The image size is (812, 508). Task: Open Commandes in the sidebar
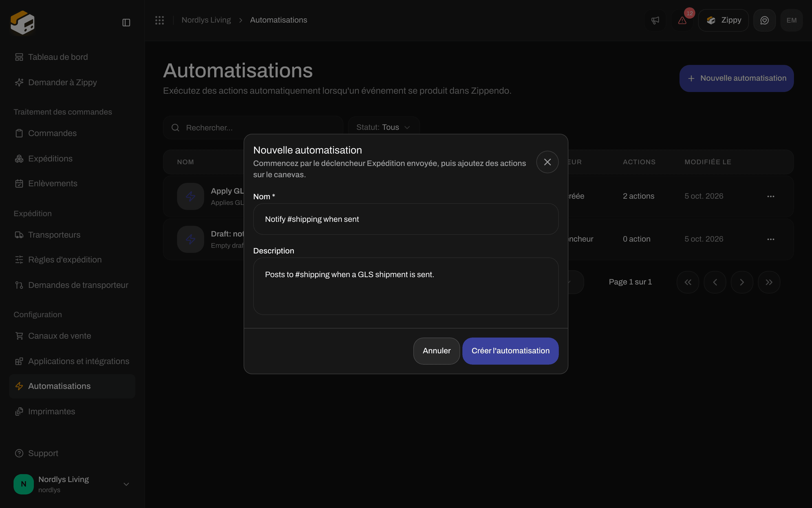(72, 133)
